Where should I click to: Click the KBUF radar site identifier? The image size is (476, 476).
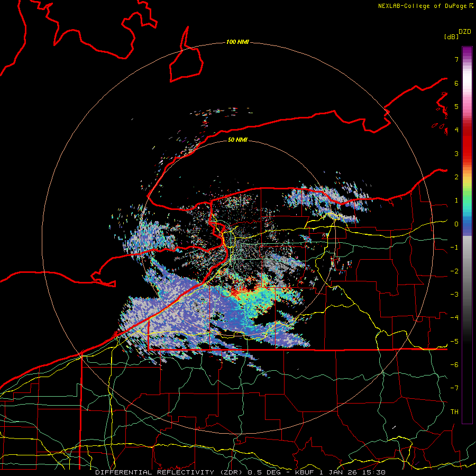pyautogui.click(x=305, y=472)
